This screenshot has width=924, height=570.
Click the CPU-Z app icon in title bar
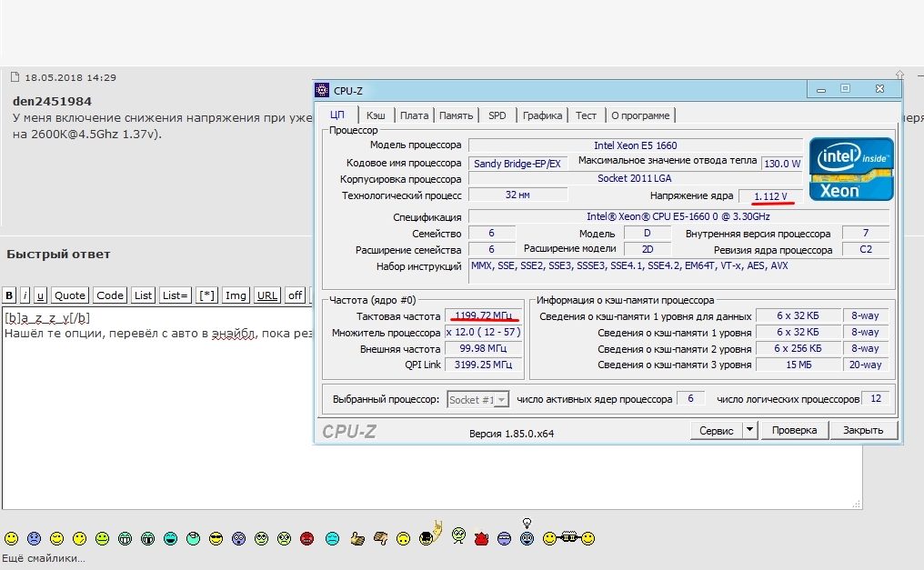tap(322, 90)
